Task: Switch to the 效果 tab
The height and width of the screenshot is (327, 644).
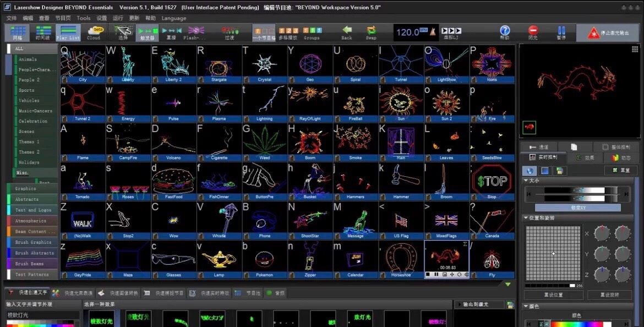Action: [x=586, y=158]
